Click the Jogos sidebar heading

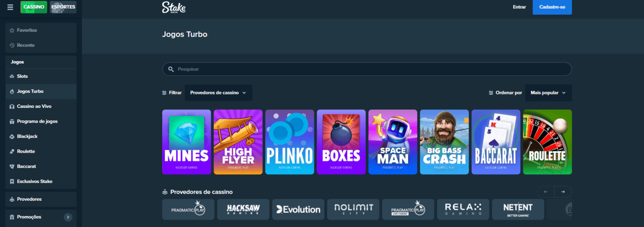[17, 62]
